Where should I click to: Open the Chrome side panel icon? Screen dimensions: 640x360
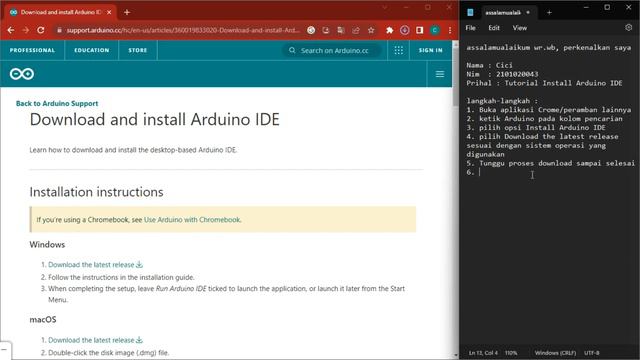coord(420,30)
